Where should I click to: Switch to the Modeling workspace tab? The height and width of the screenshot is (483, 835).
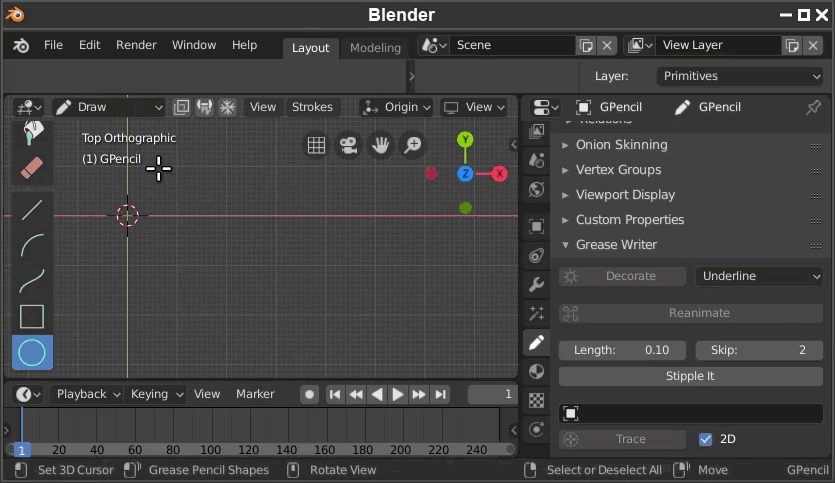click(x=375, y=48)
